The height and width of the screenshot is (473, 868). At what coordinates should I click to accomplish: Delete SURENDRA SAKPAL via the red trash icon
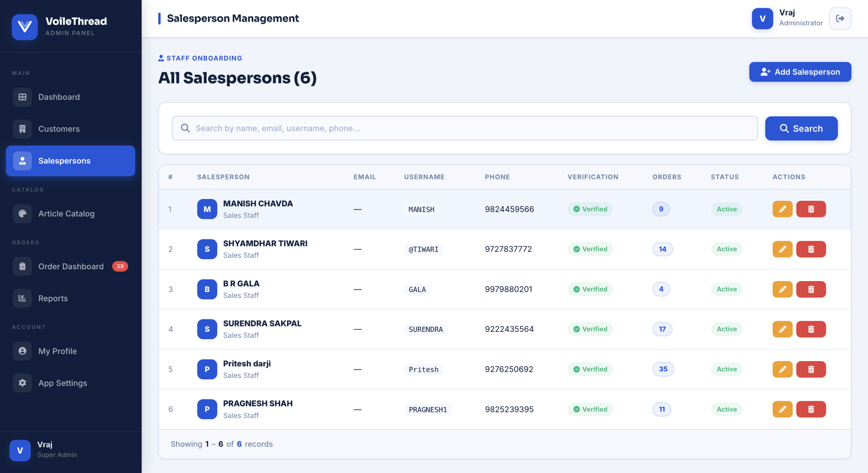[811, 329]
